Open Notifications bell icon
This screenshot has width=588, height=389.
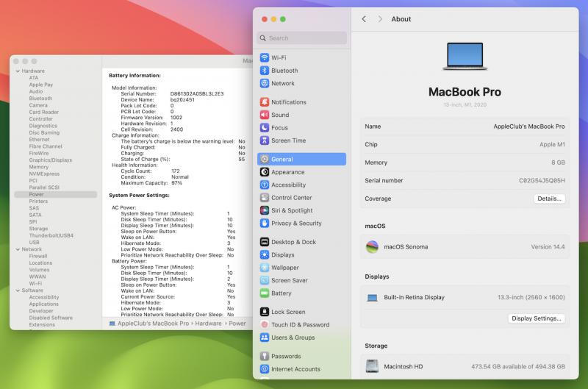pyautogui.click(x=265, y=102)
